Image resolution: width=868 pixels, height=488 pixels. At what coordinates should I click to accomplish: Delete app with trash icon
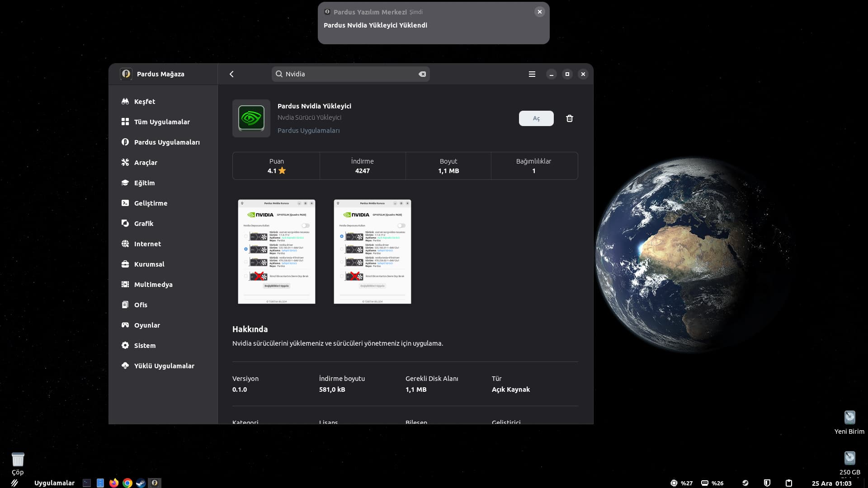[569, 118]
